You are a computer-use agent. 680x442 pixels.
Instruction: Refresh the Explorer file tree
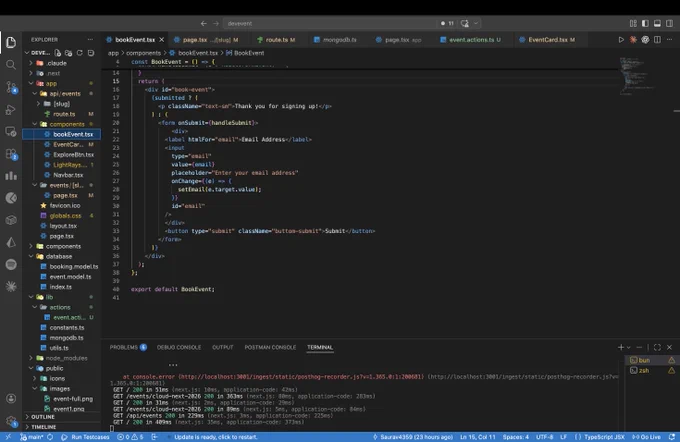[80, 53]
